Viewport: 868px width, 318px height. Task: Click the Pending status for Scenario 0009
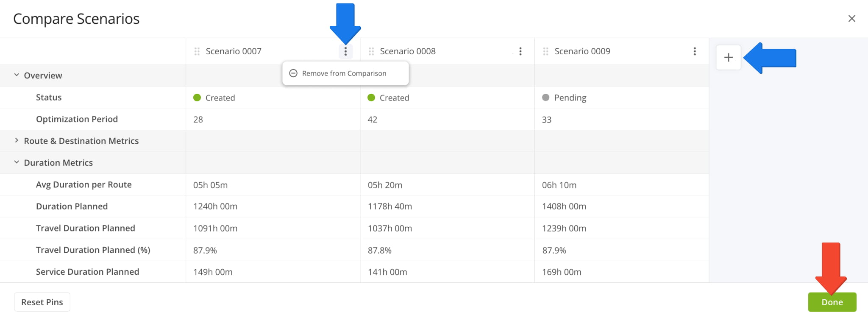570,98
